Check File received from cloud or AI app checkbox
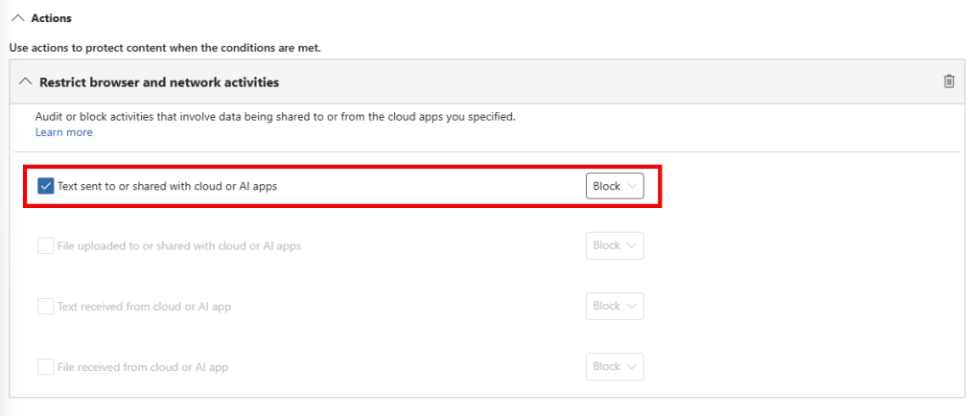Viewport: 980px width, 416px height. click(45, 367)
